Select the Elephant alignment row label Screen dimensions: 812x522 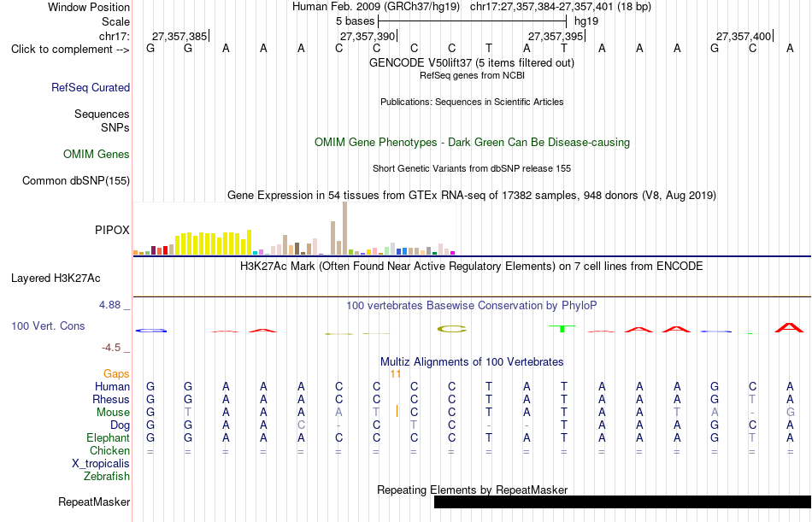click(x=108, y=438)
